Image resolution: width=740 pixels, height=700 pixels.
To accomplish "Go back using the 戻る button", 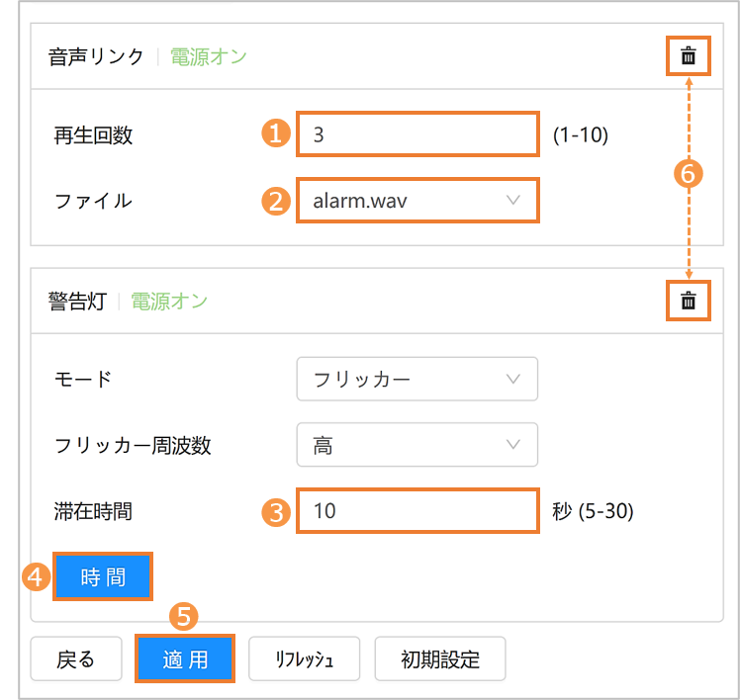I will tap(76, 659).
